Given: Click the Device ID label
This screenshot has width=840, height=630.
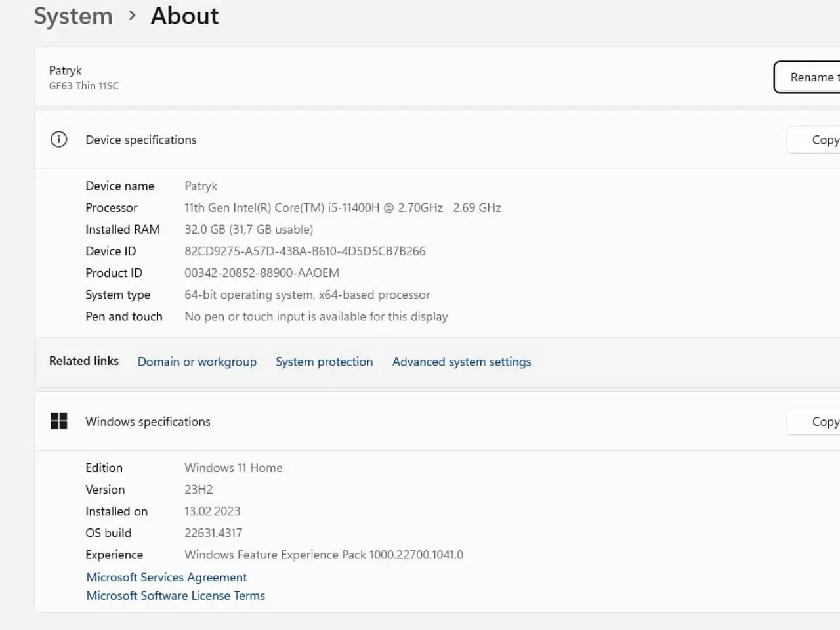Looking at the screenshot, I should click(x=111, y=251).
